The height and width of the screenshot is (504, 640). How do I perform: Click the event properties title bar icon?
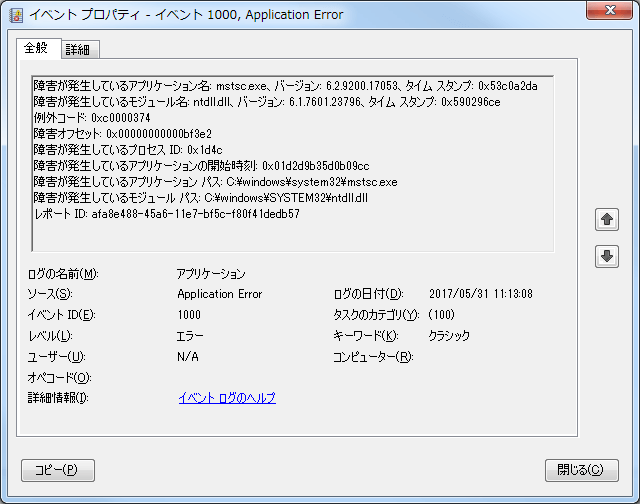tap(16, 14)
